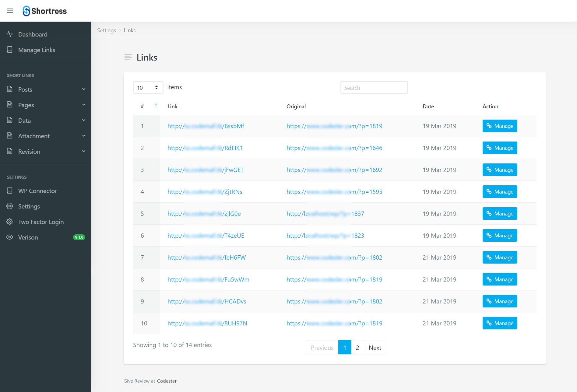Viewport: 577px width, 392px height.
Task: Click the Settings breadcrumb link
Action: coord(106,30)
